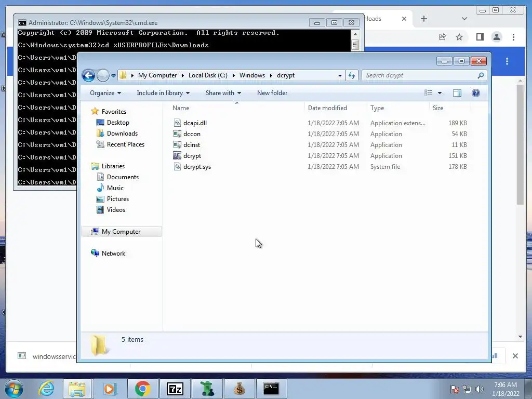The image size is (532, 399).
Task: Open the Windows Start menu
Action: tap(14, 389)
